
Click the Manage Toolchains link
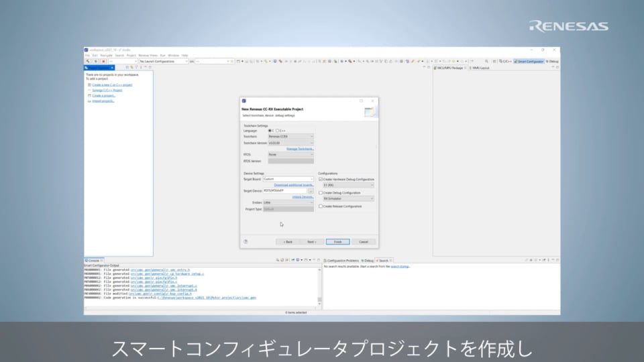click(x=300, y=149)
